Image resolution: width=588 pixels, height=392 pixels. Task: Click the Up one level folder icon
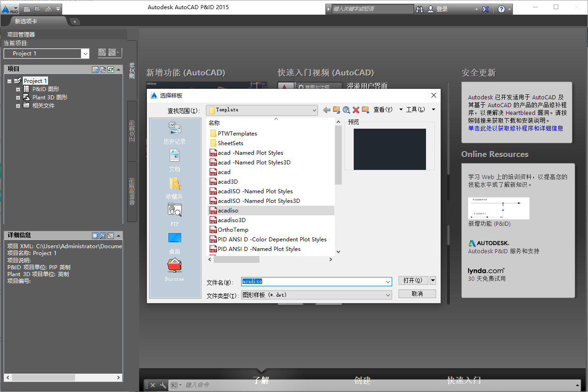point(336,109)
